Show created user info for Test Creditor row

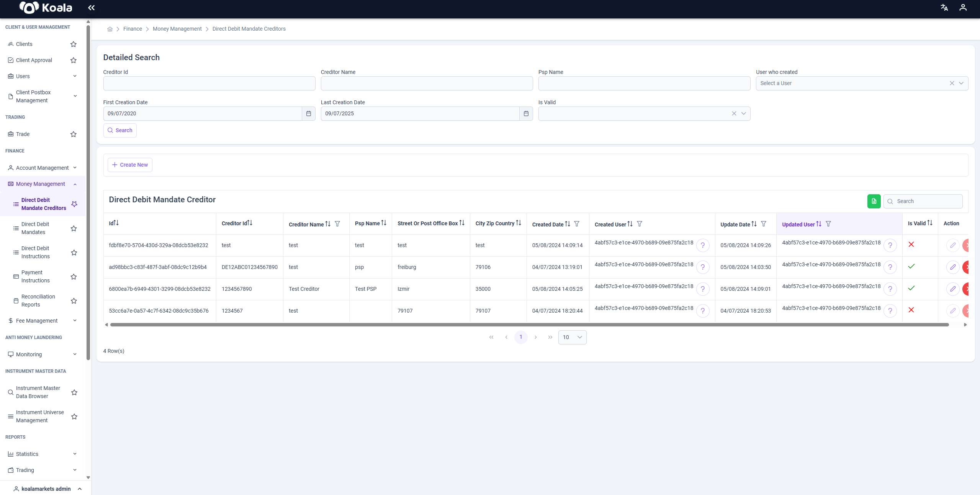point(703,289)
